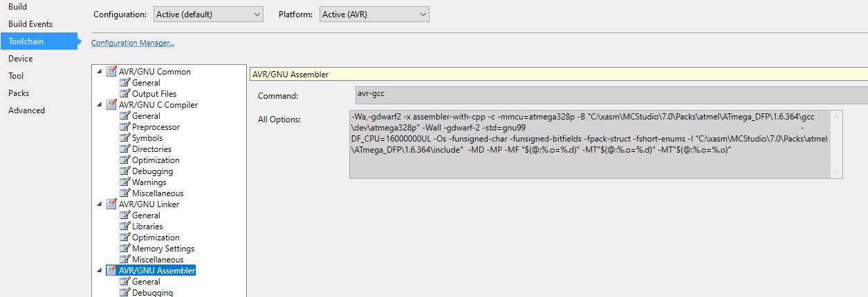Click the Libraries page icon

pos(125,227)
